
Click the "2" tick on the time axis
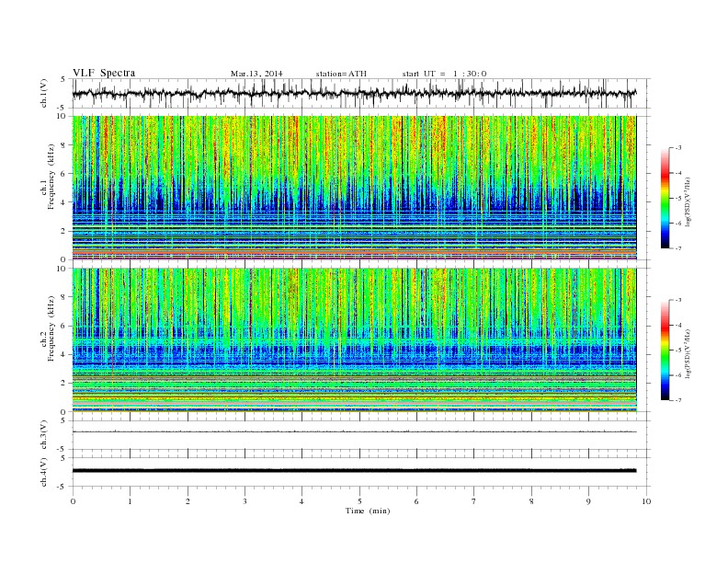coord(188,501)
